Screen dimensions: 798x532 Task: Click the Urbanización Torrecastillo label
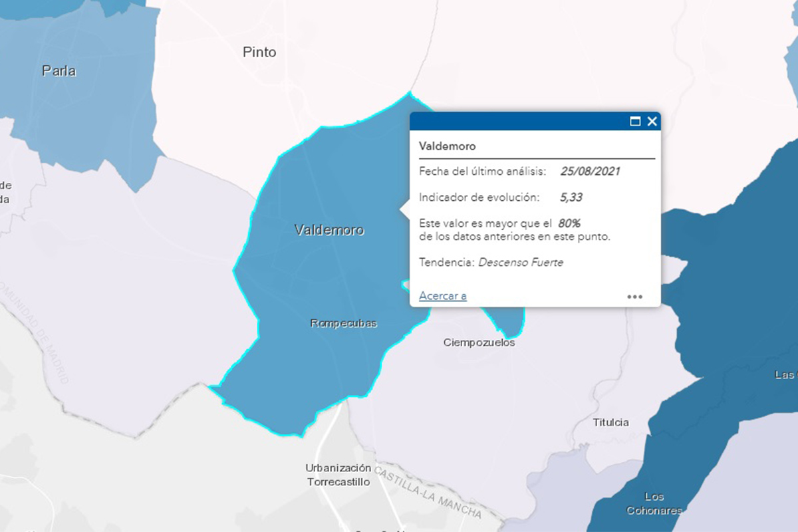point(338,475)
